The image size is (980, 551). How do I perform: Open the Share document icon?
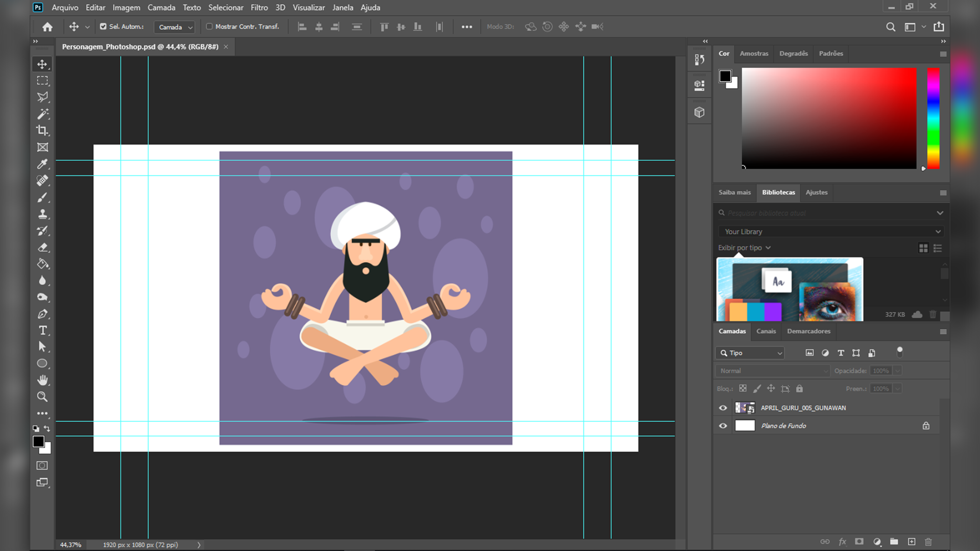(939, 27)
